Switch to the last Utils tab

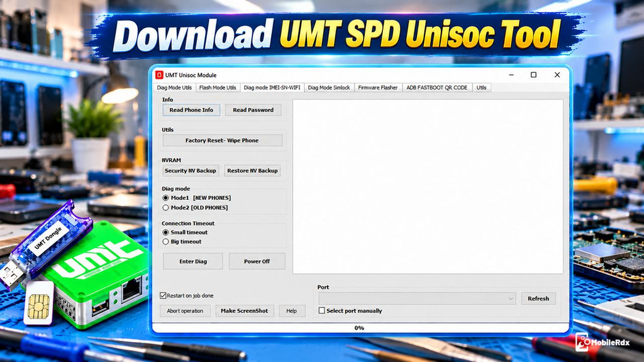pyautogui.click(x=481, y=87)
